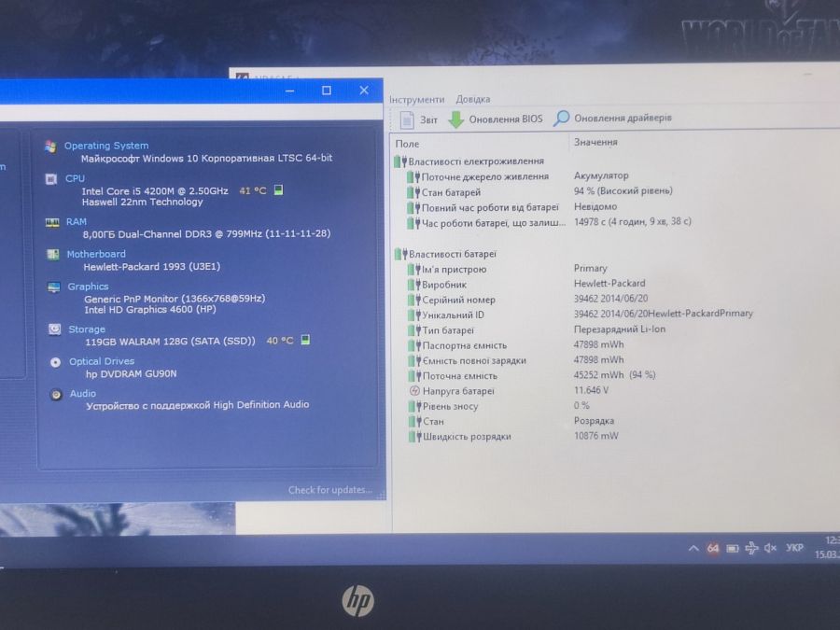Click the CPU chip icon
This screenshot has width=840, height=630.
pyautogui.click(x=51, y=179)
